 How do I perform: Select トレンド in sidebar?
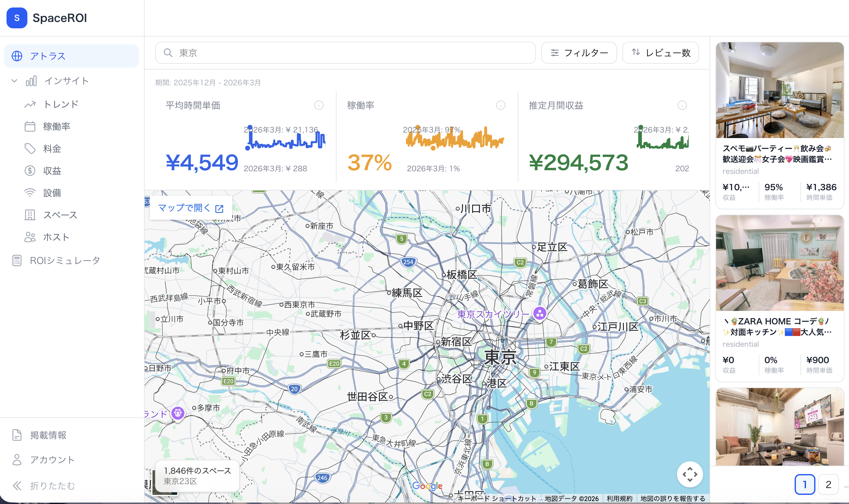coord(61,104)
